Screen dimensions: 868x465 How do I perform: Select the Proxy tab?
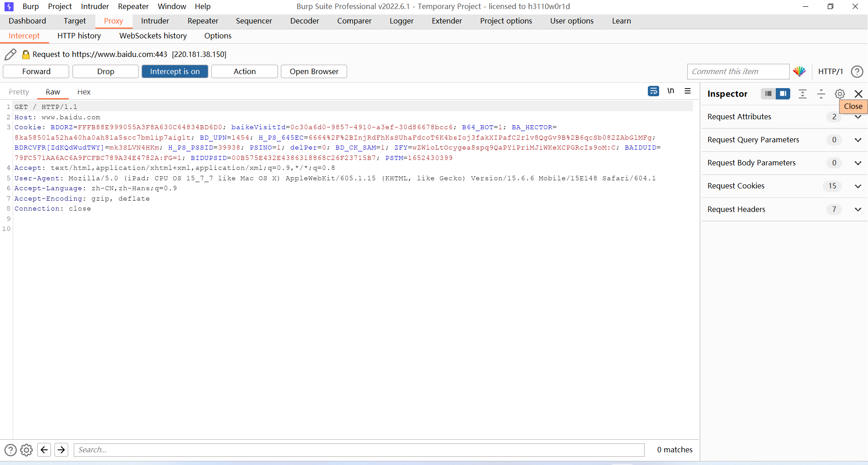coord(113,21)
